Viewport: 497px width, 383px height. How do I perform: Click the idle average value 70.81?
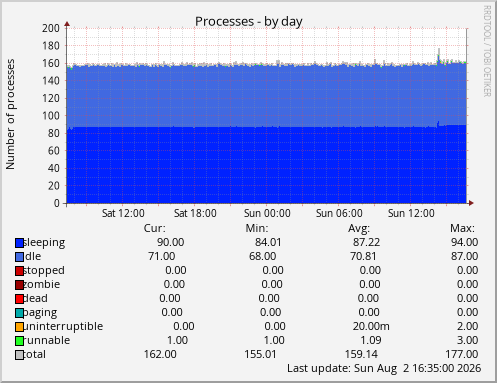tap(363, 256)
